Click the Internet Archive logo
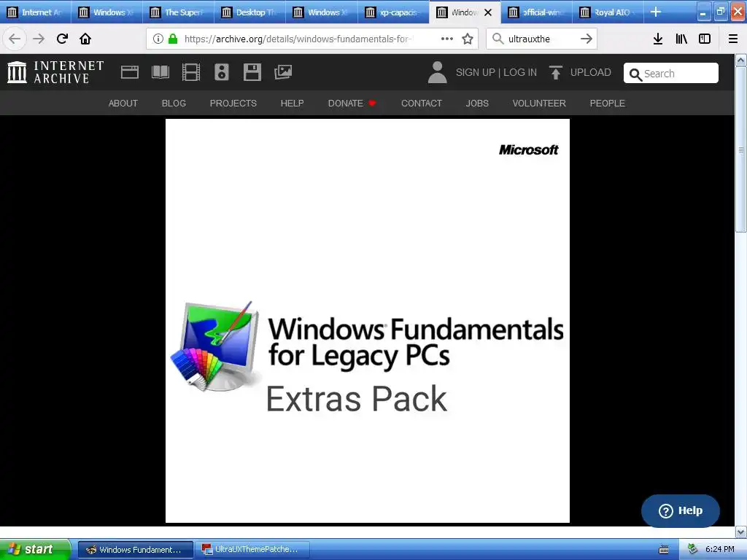 click(55, 72)
